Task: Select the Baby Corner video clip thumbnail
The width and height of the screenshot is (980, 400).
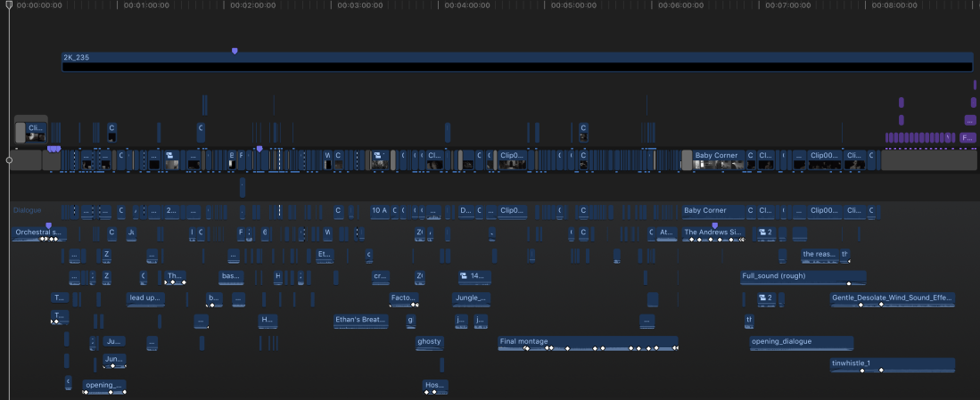Action: (718, 160)
